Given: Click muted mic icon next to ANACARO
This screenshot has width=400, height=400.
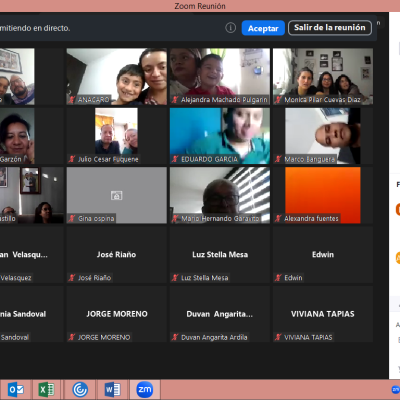Looking at the screenshot, I should tap(72, 100).
